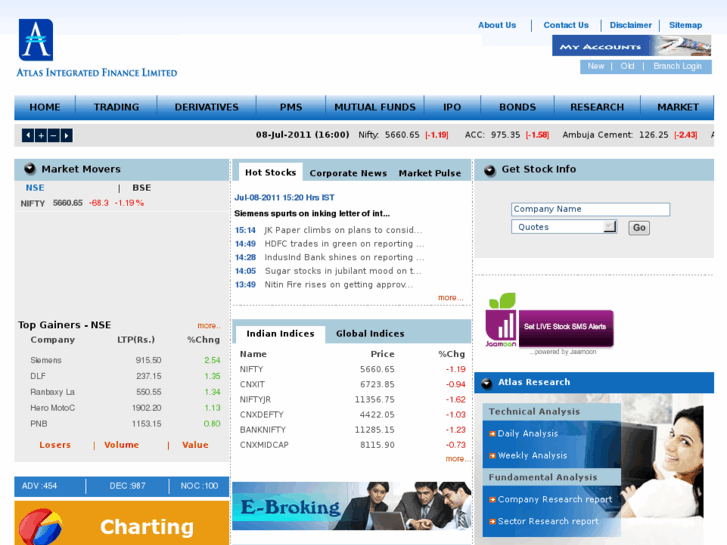
Task: Click the Old account login link
Action: pos(627,66)
